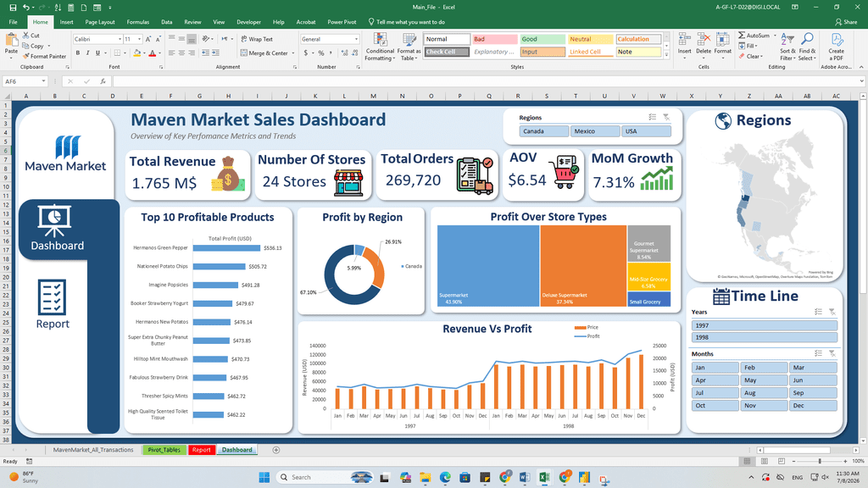Viewport: 868px width, 488px height.
Task: Open the Insert ribbon tab
Action: (66, 22)
